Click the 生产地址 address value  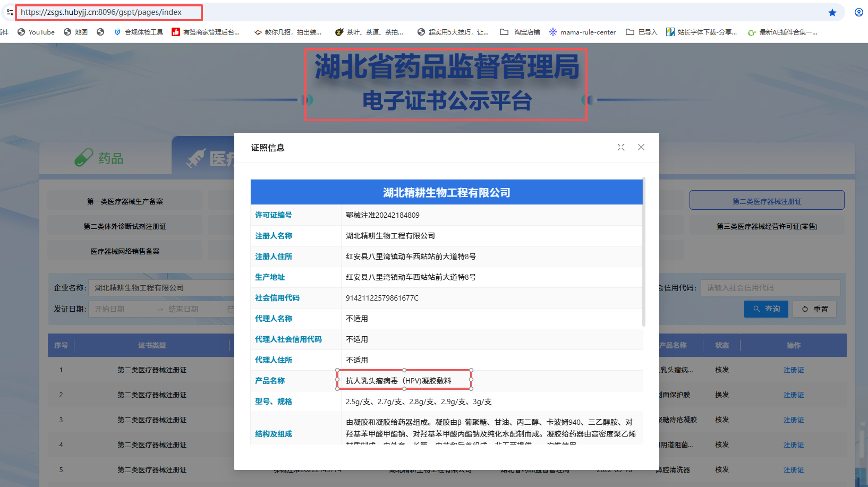[411, 277]
